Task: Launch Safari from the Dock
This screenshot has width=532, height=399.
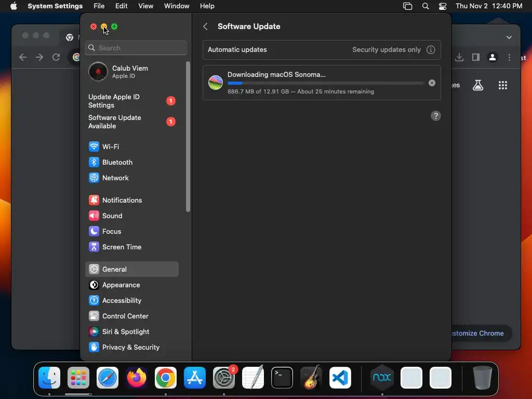Action: pyautogui.click(x=108, y=378)
